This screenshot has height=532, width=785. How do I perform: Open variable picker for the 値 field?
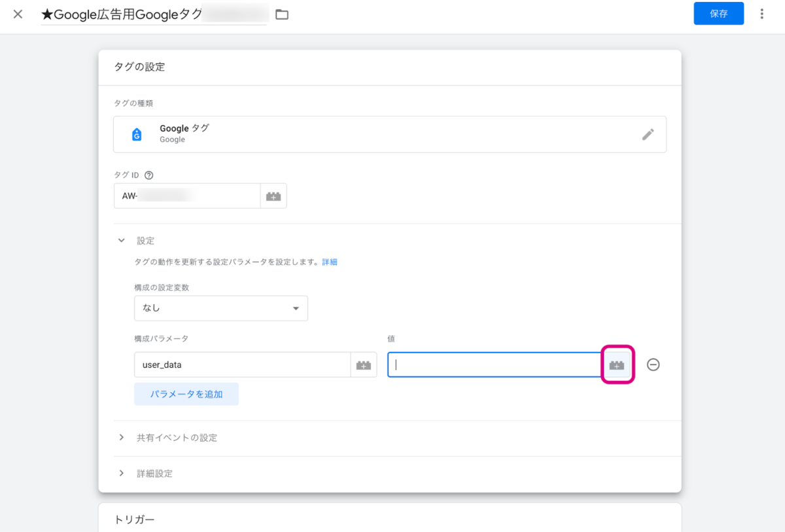[617, 365]
